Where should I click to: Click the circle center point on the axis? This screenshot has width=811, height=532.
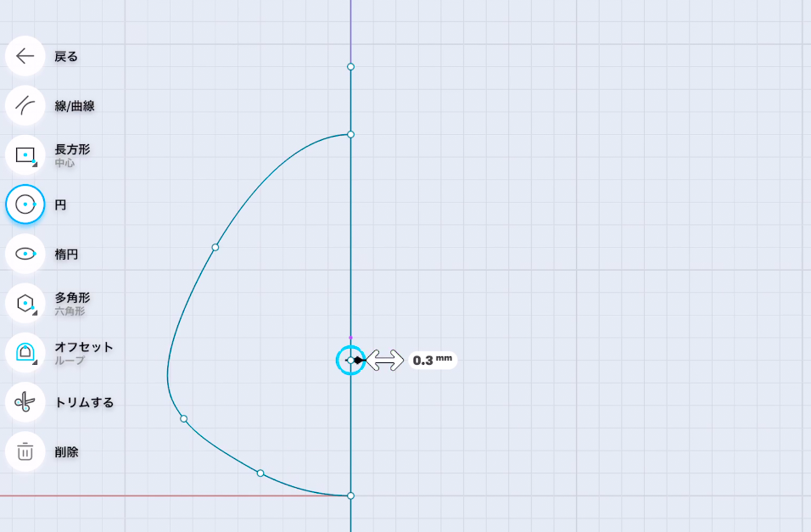(350, 361)
